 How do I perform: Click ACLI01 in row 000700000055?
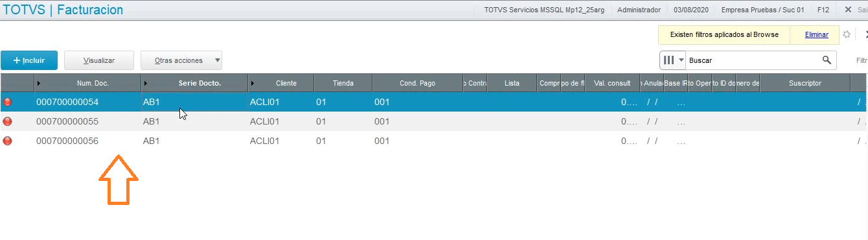point(264,121)
